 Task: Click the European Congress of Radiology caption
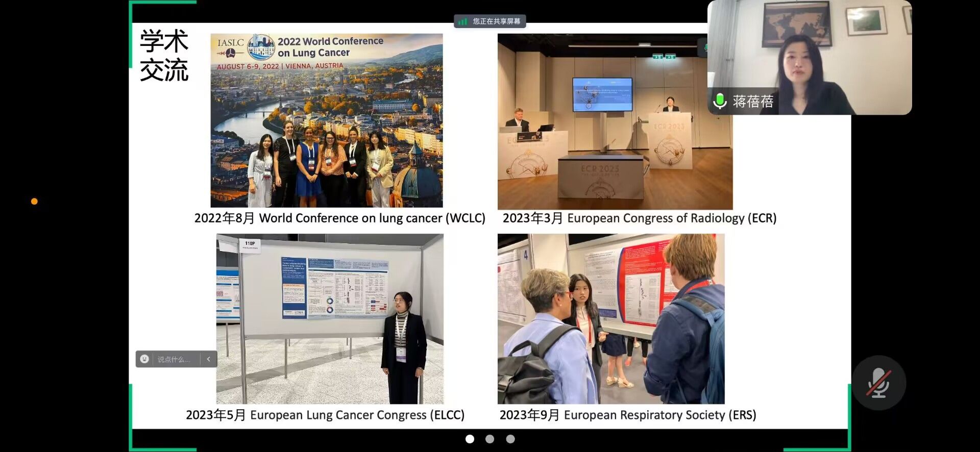tap(639, 218)
